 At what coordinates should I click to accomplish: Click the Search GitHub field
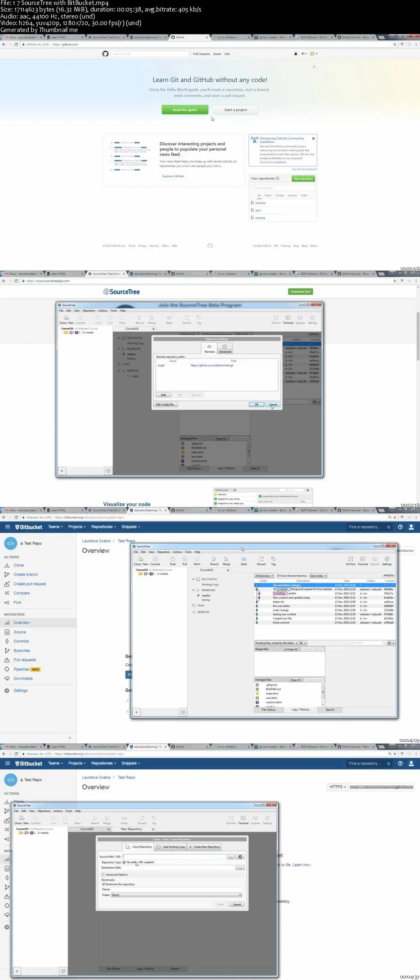150,54
